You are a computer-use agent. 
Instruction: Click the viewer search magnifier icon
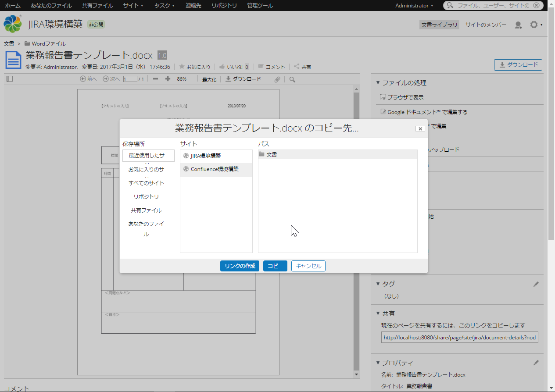click(292, 79)
